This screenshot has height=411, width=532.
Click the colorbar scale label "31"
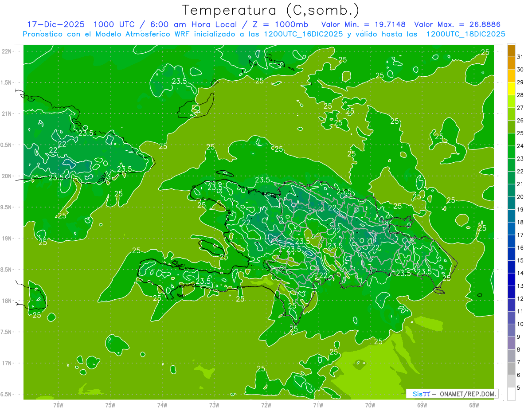520,57
